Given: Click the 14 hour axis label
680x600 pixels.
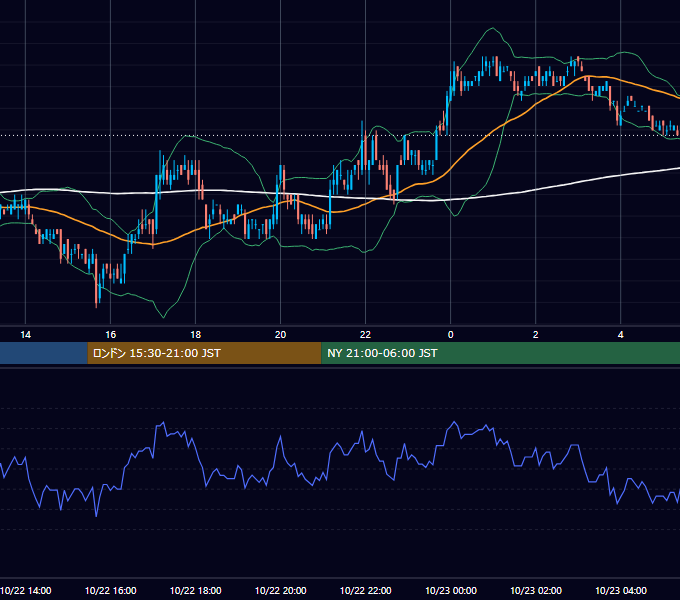Looking at the screenshot, I should [x=26, y=335].
